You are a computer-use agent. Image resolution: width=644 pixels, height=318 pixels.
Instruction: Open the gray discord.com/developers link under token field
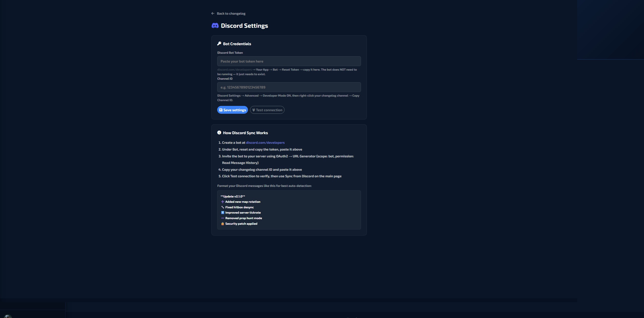234,70
